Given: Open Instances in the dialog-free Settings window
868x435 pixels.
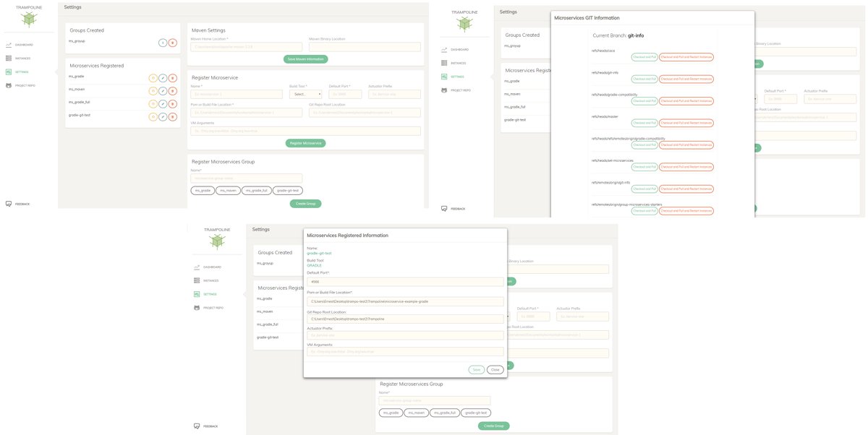Looking at the screenshot, I should coord(19,58).
